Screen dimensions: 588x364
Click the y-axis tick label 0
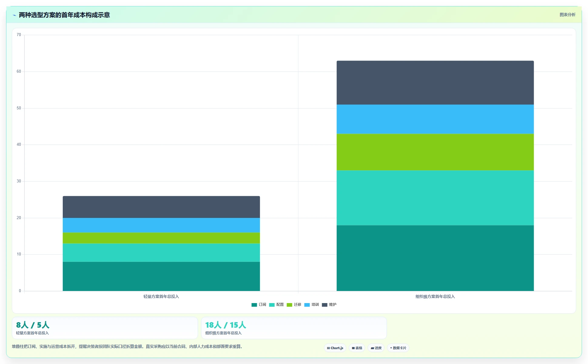pyautogui.click(x=20, y=291)
